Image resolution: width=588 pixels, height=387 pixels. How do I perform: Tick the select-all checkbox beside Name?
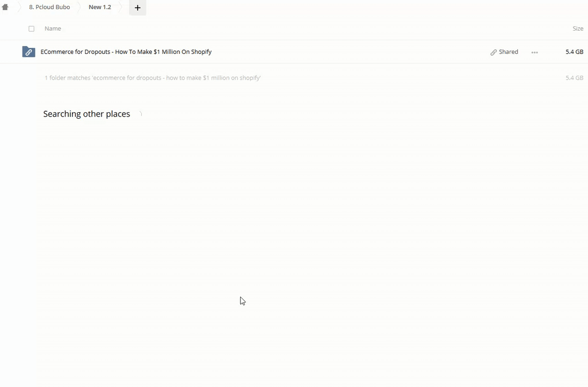(x=31, y=28)
